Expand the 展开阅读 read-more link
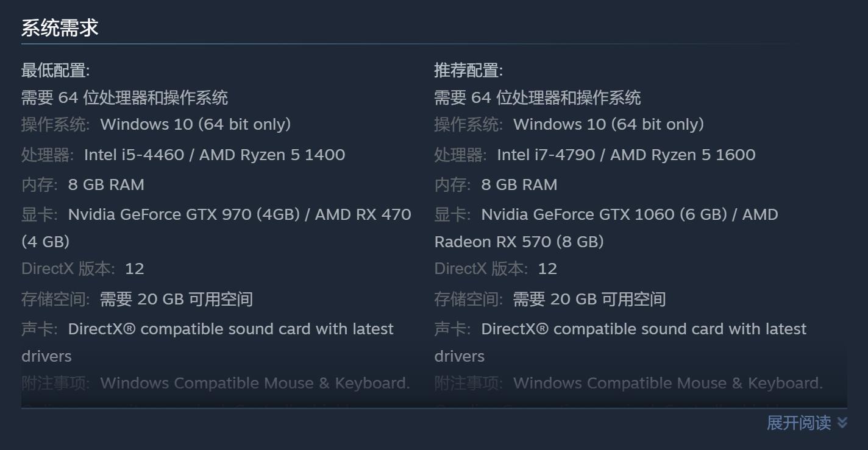The image size is (868, 450). pyautogui.click(x=799, y=423)
